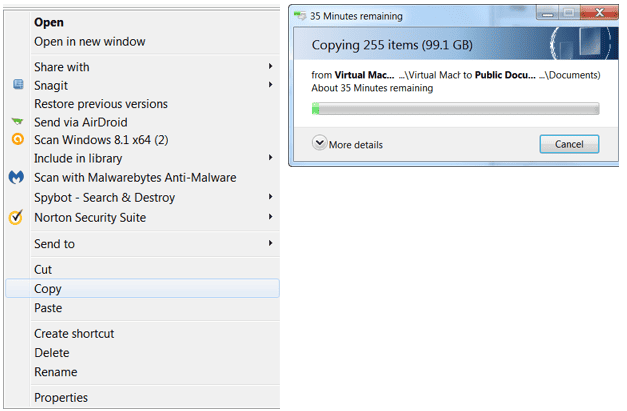Screen dimensions: 627x411
Task: Click the green copy progress bar
Action: click(455, 108)
